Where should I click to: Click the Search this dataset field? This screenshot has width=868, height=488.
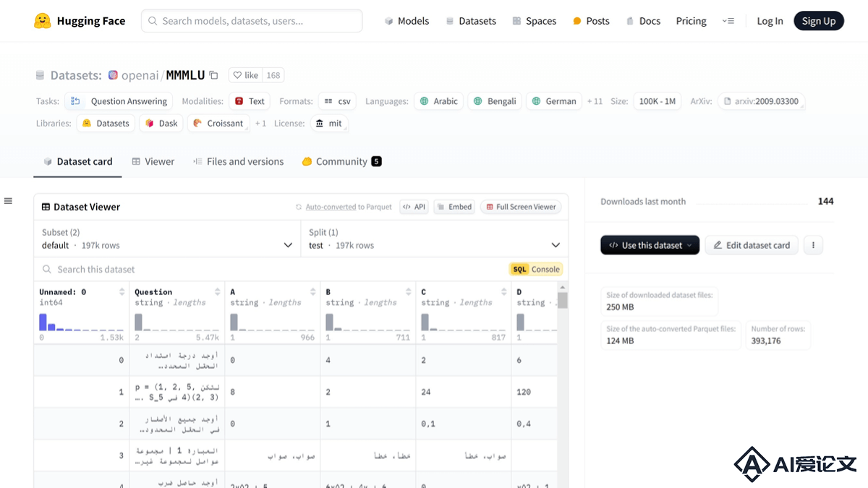(273, 269)
